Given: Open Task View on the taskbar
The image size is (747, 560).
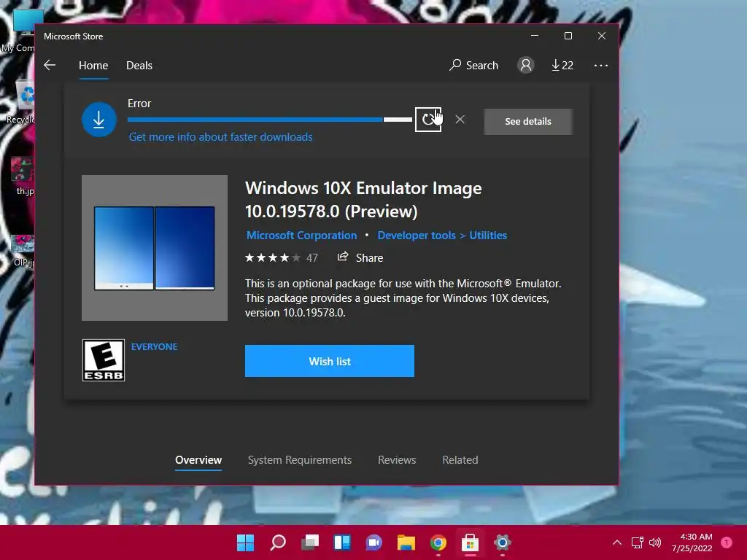Looking at the screenshot, I should 309,542.
